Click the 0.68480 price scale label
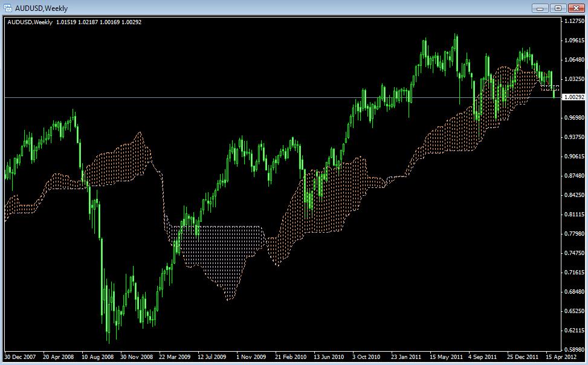The width and height of the screenshot is (588, 365). coord(574,292)
